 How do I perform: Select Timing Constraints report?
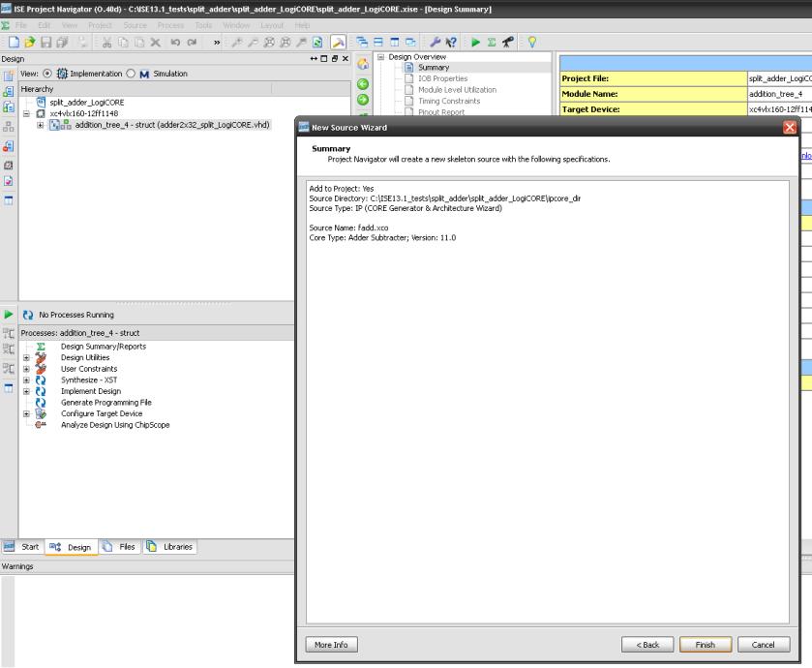(x=449, y=101)
